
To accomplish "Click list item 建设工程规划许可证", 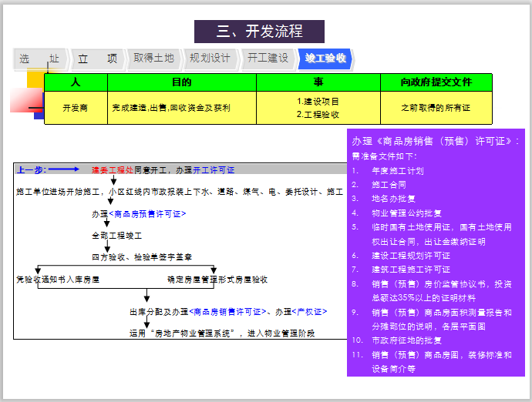I will 411,256.
